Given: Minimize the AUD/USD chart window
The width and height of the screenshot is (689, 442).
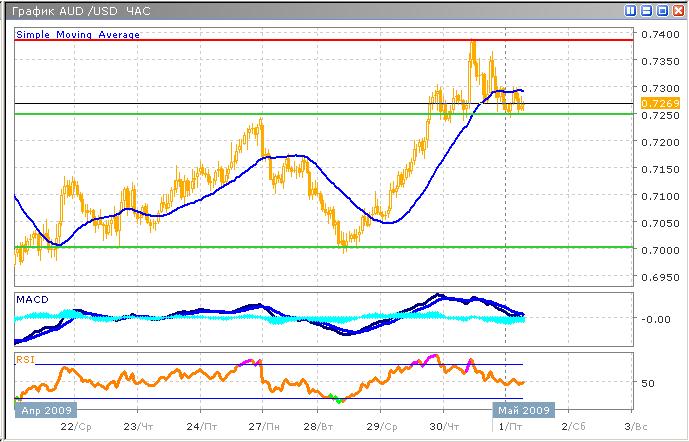Looking at the screenshot, I should pos(646,10).
